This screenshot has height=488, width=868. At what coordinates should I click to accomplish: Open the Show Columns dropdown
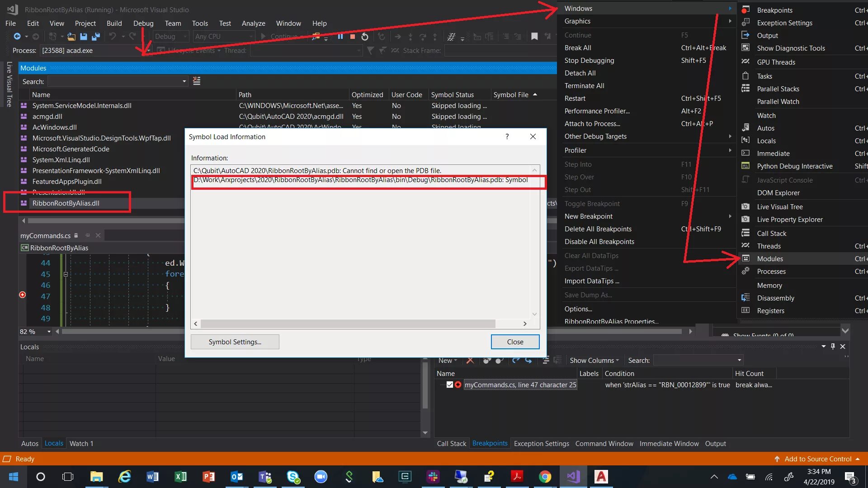594,360
